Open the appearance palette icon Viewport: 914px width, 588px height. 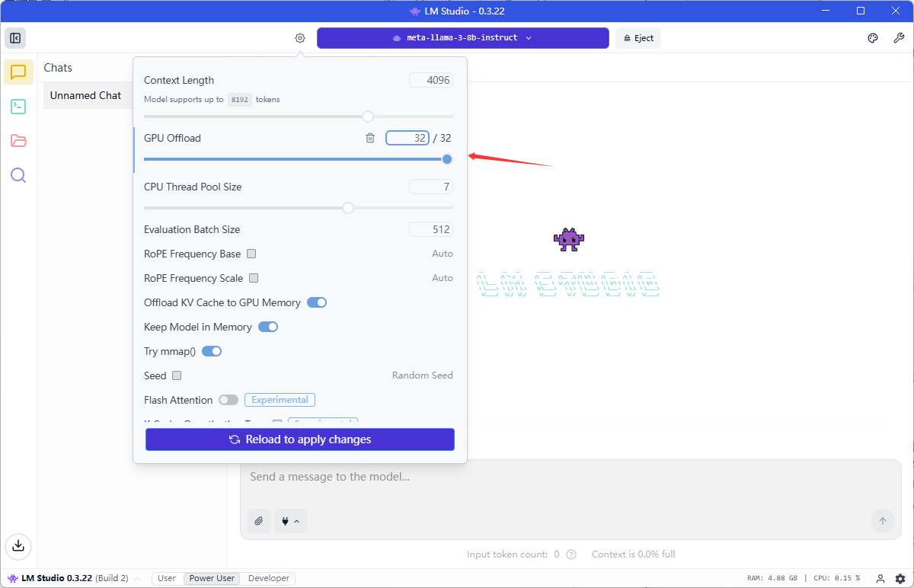point(873,38)
